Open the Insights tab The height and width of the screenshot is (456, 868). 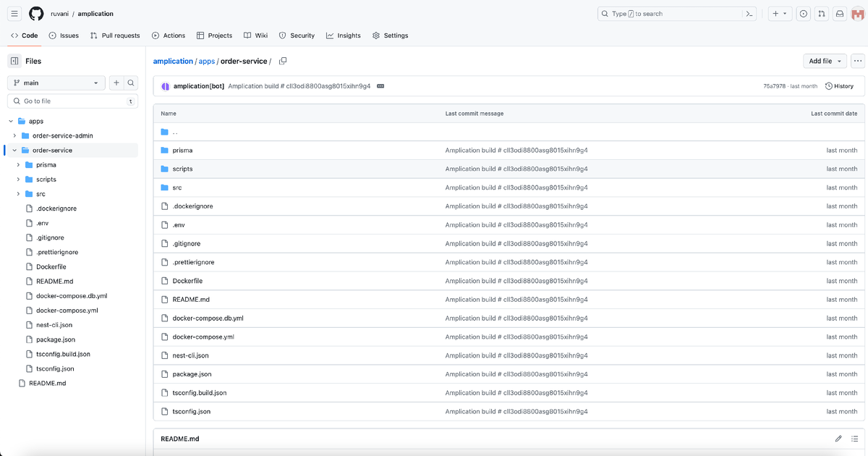click(x=344, y=35)
